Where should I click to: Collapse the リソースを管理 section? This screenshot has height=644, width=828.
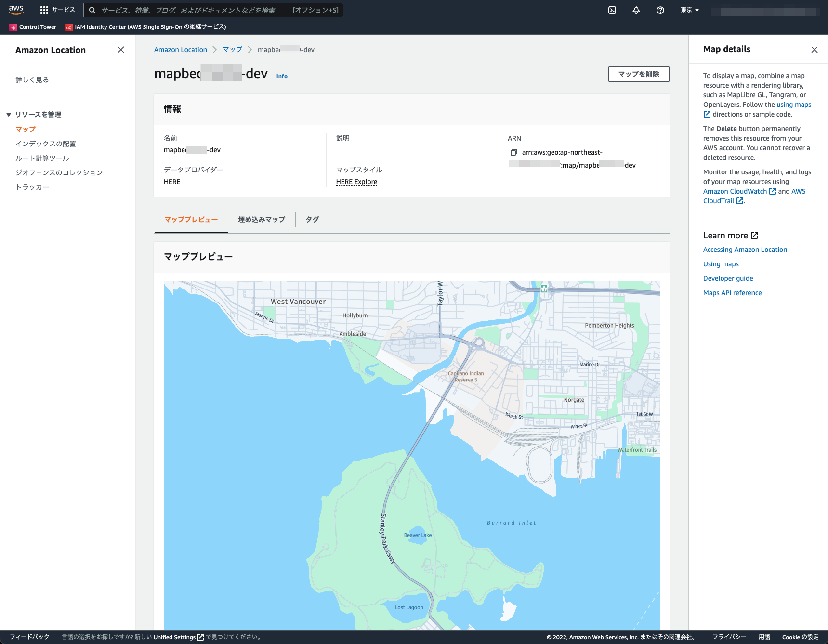8,115
